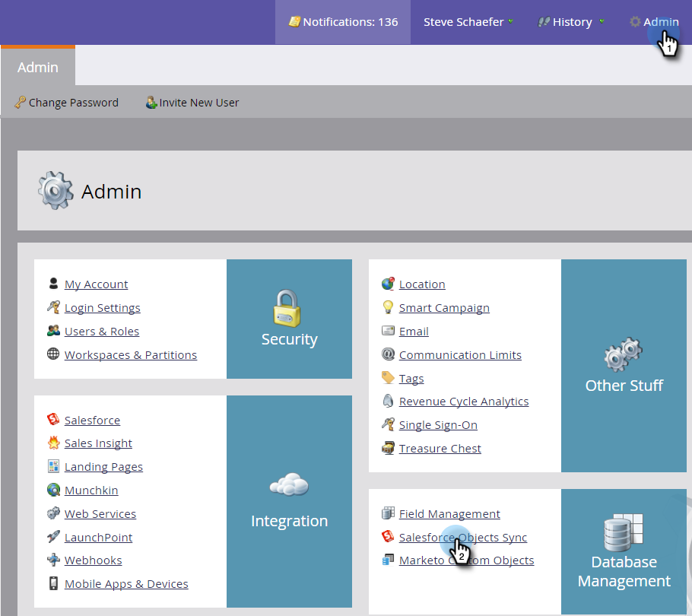Open the Steve Schaefer user dropdown
The height and width of the screenshot is (616, 692).
pyautogui.click(x=468, y=22)
